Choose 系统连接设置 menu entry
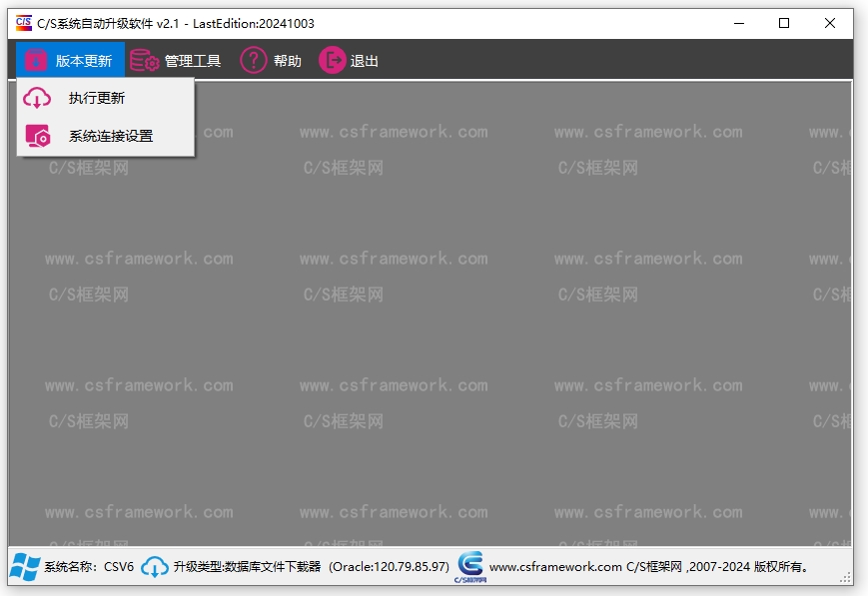Screen dimensions: 868x596 pos(111,136)
